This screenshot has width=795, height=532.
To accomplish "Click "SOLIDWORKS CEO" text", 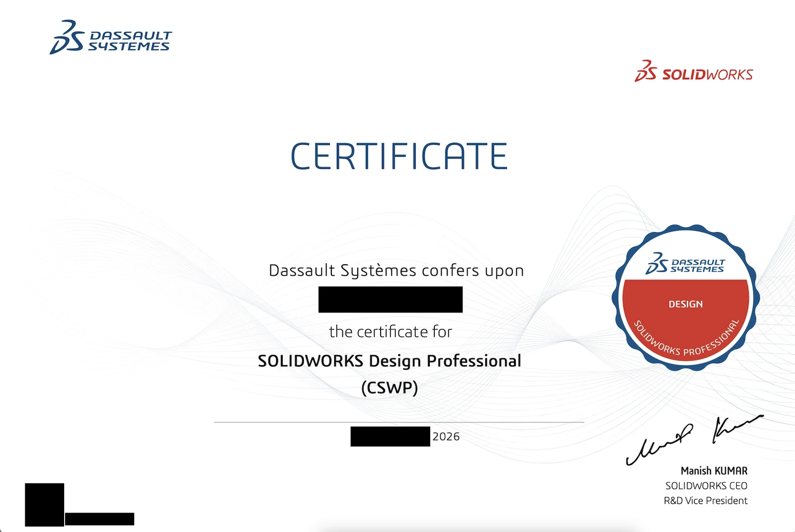I will [707, 486].
